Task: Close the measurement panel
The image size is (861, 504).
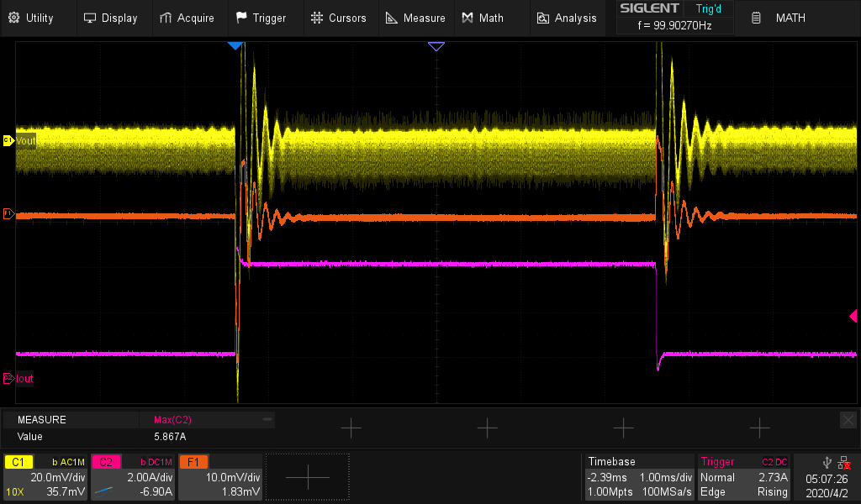Action: click(848, 419)
